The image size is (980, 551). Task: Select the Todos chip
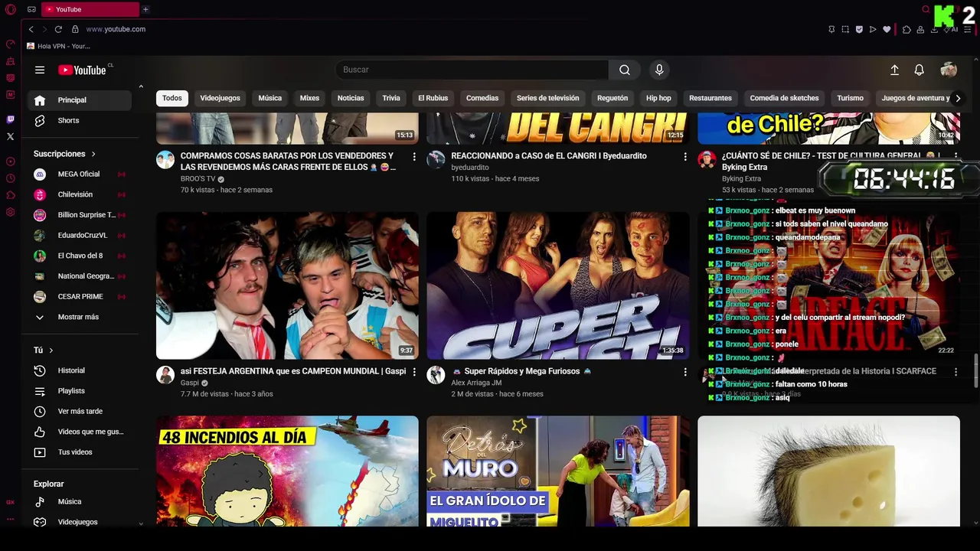[x=172, y=98]
